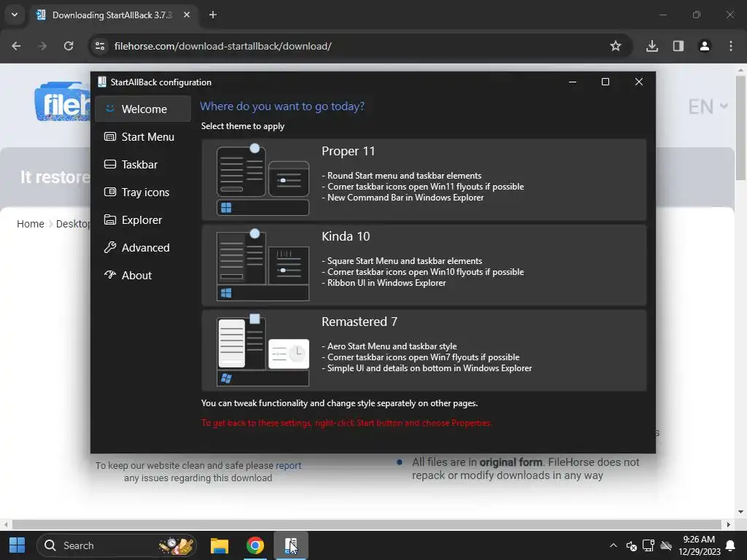Open a new Chrome tab

tap(213, 15)
